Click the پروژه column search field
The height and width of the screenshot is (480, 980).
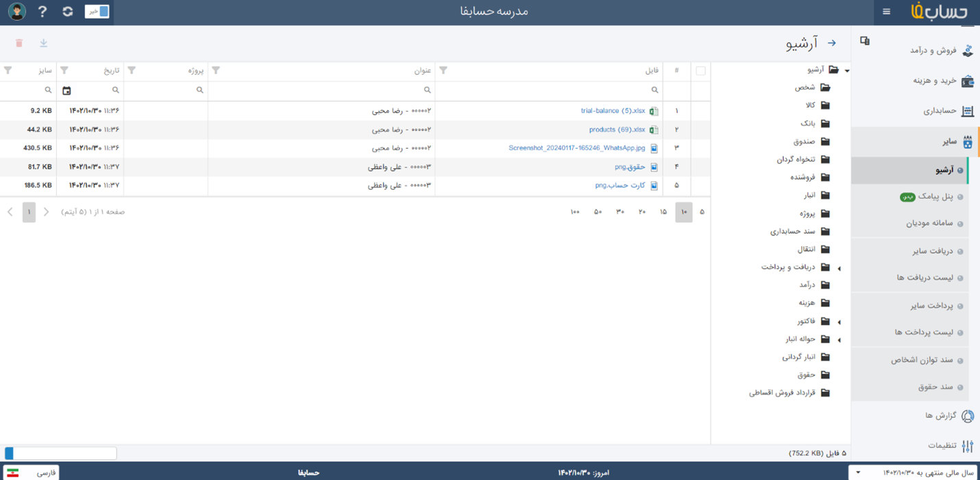[x=165, y=91]
